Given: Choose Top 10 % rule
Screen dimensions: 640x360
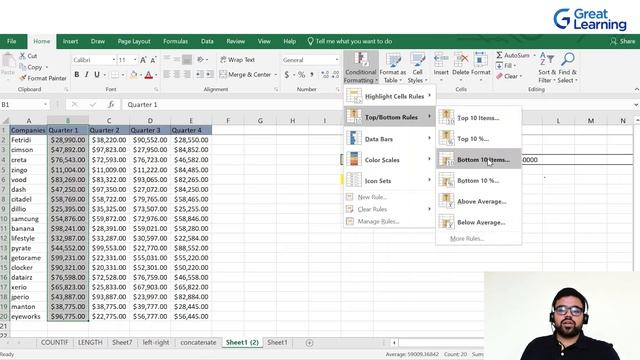Looking at the screenshot, I should click(478, 139).
